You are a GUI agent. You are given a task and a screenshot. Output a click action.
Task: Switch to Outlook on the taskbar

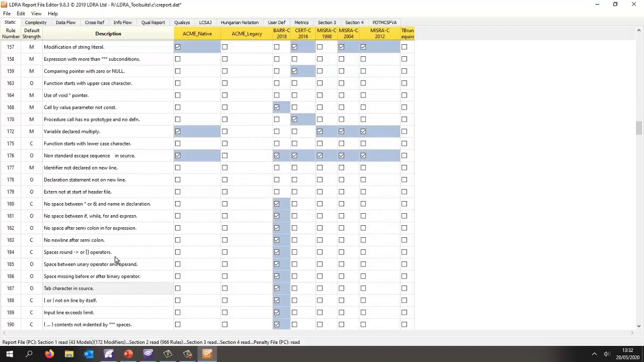pyautogui.click(x=89, y=354)
